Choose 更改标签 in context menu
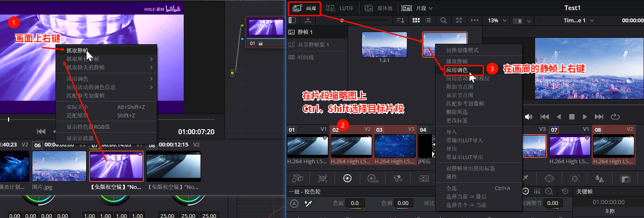The width and height of the screenshot is (644, 218). [457, 120]
